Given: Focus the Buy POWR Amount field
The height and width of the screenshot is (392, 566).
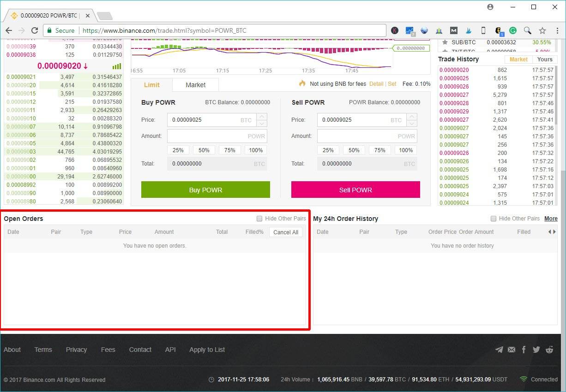Looking at the screenshot, I should click(x=217, y=136).
